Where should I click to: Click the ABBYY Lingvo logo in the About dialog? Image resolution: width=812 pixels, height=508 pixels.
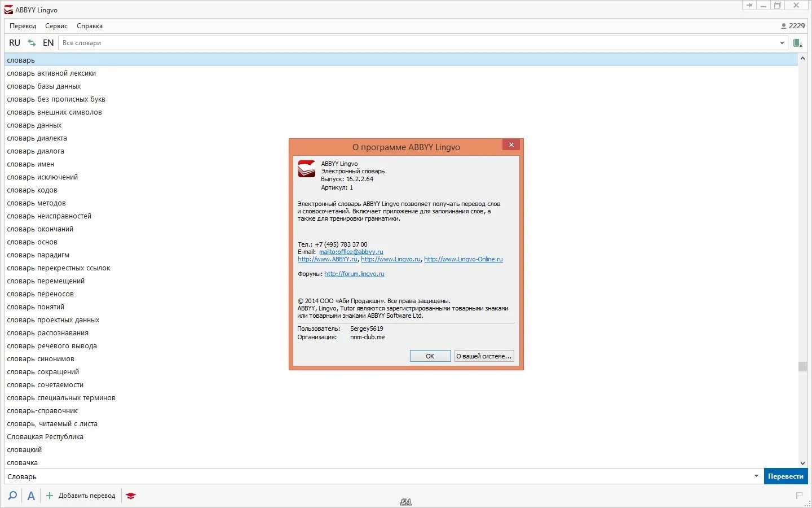click(307, 169)
